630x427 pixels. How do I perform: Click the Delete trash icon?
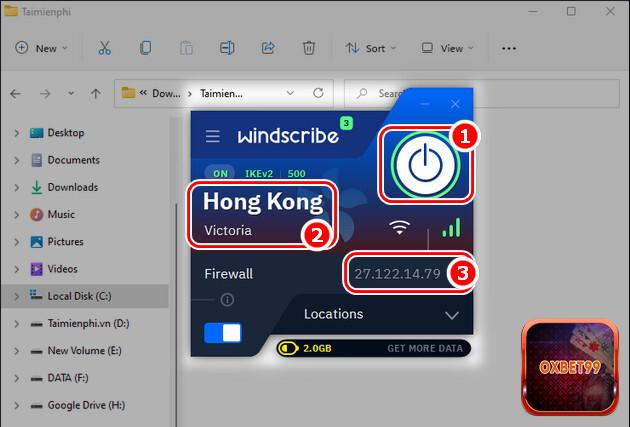point(309,48)
